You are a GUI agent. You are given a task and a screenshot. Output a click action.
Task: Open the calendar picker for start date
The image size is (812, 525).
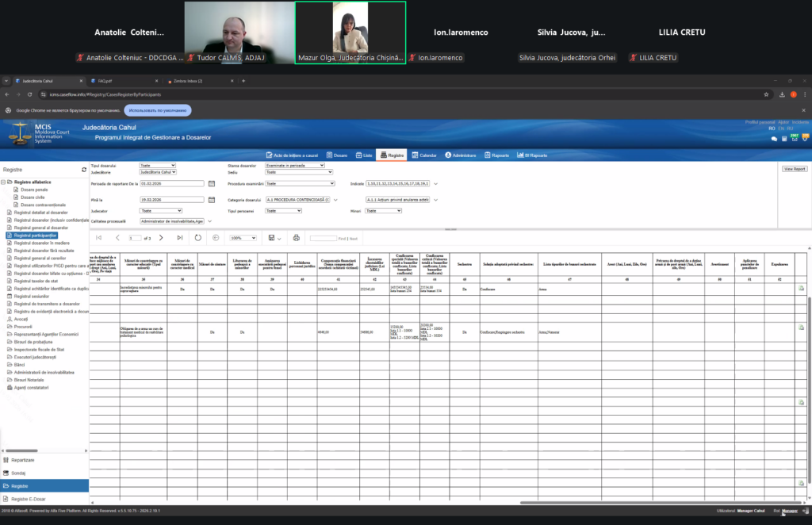pos(212,183)
